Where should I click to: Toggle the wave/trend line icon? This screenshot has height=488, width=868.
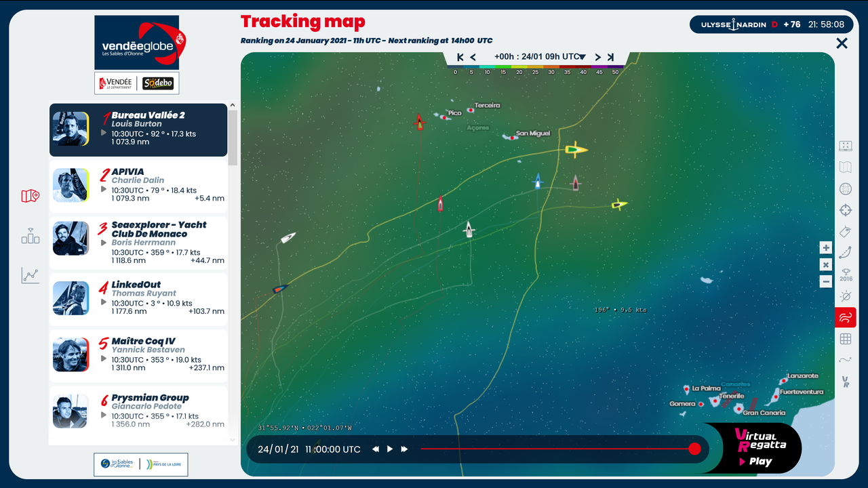point(846,360)
